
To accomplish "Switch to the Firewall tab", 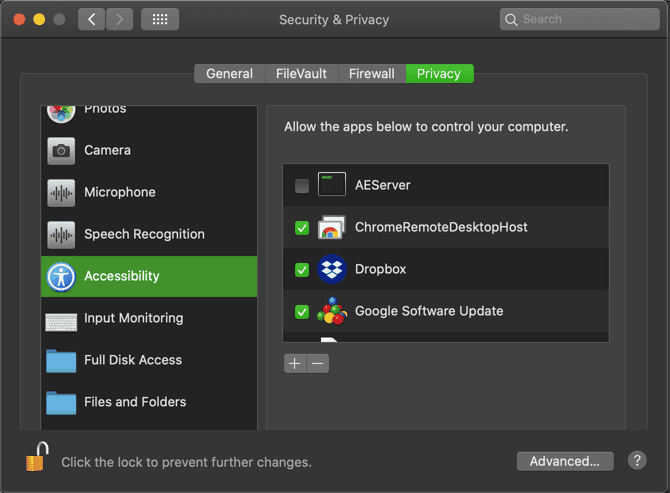I will pos(371,74).
